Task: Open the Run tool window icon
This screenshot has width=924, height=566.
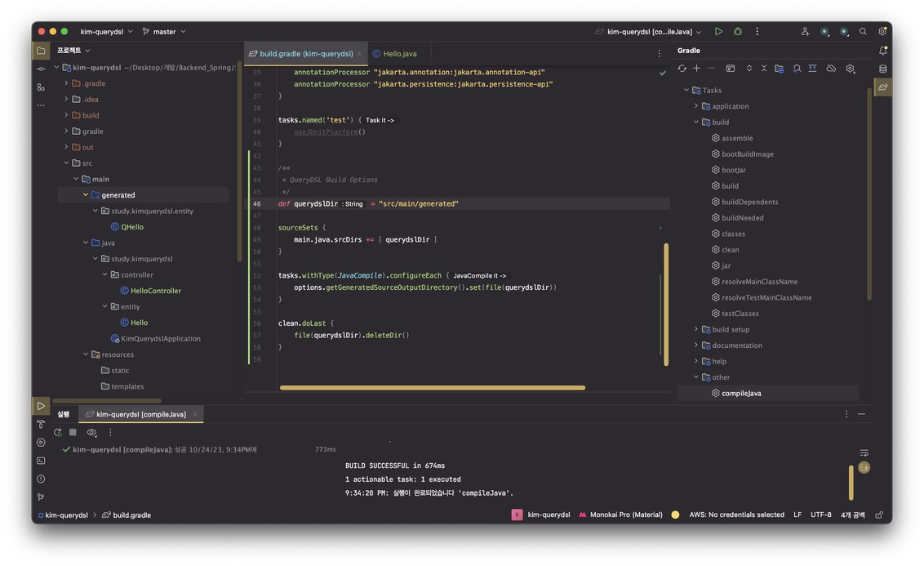Action: (41, 406)
